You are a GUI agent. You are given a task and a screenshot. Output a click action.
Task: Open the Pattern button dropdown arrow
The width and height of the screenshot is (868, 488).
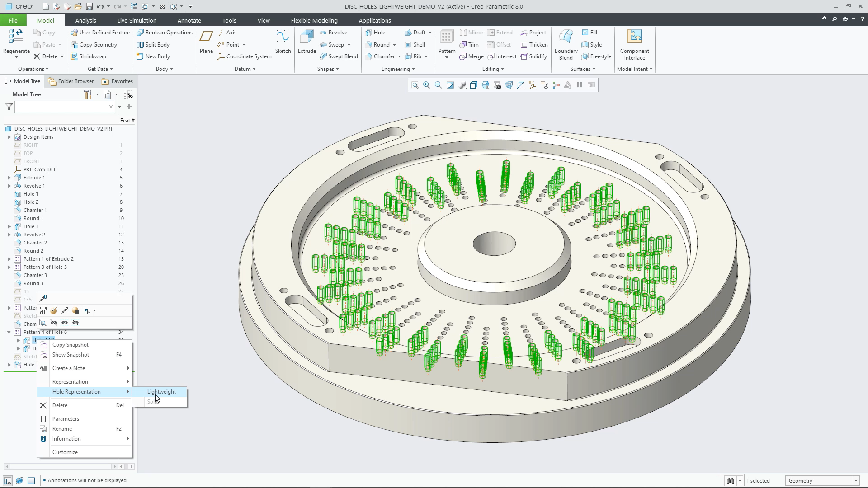coord(447,58)
